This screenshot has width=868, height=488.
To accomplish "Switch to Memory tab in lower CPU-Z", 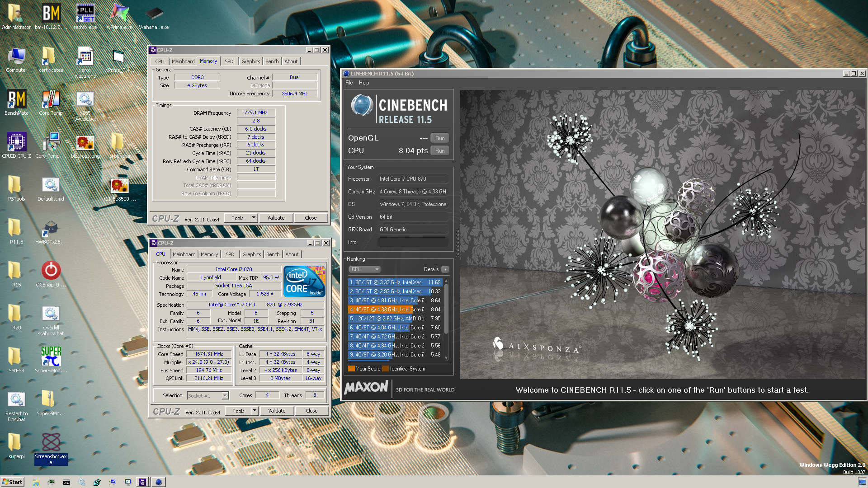I will pyautogui.click(x=209, y=254).
